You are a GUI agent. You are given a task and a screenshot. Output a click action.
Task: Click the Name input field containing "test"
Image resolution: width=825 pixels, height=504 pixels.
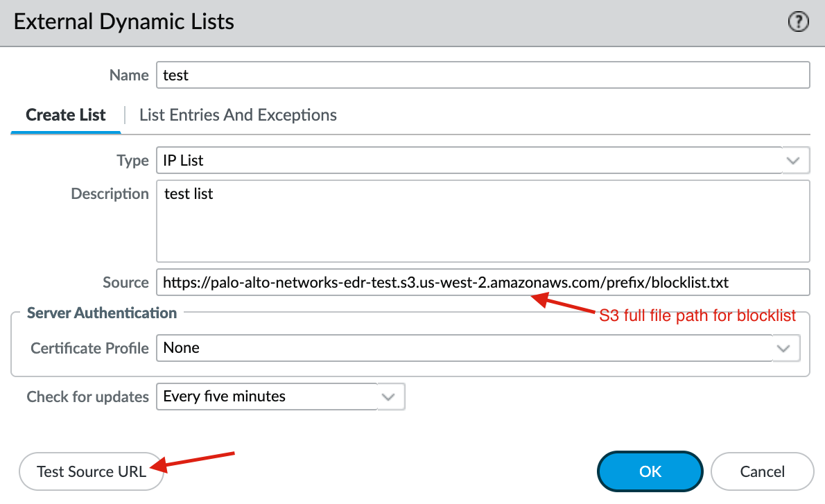[483, 75]
